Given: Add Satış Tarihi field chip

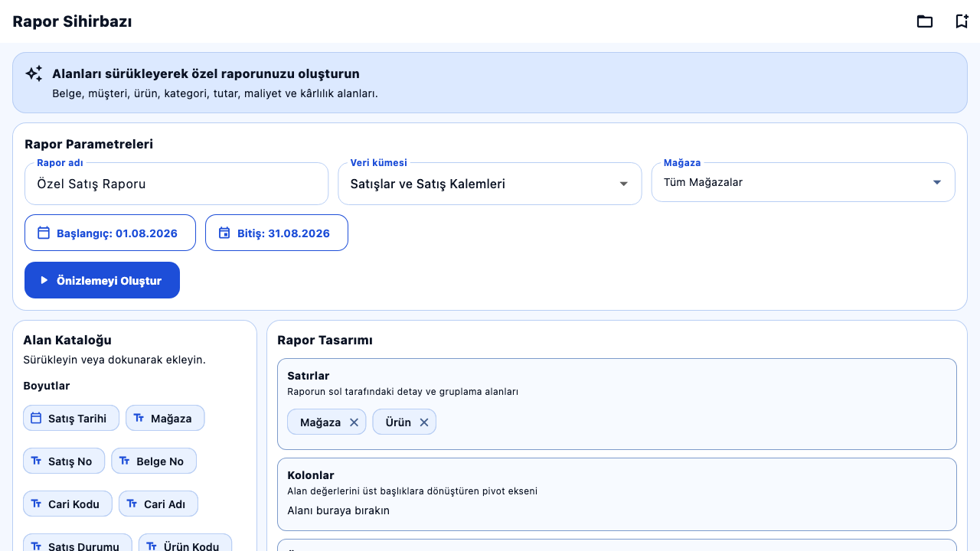Looking at the screenshot, I should [71, 418].
